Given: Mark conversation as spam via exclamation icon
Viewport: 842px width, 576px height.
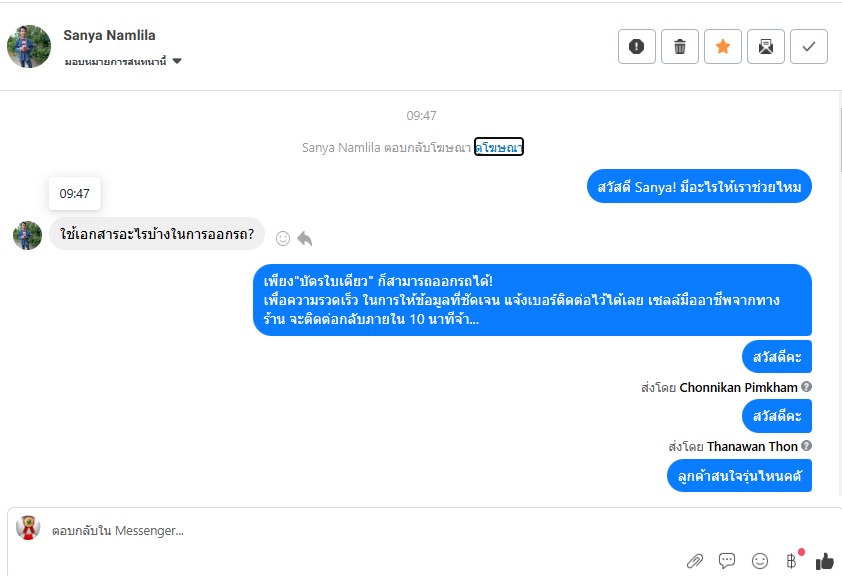Looking at the screenshot, I should coord(636,47).
